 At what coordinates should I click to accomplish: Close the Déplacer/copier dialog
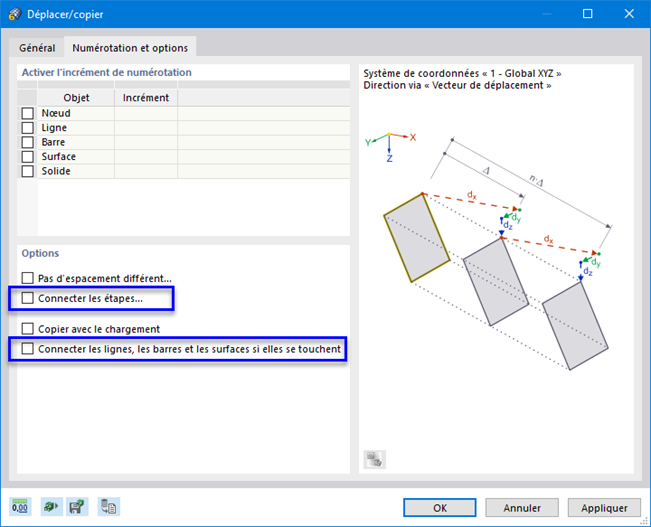click(629, 14)
